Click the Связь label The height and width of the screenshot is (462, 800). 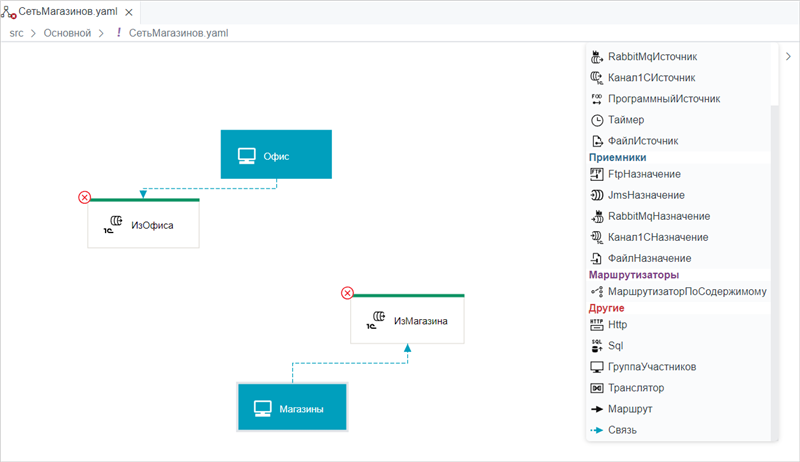pyautogui.click(x=622, y=430)
